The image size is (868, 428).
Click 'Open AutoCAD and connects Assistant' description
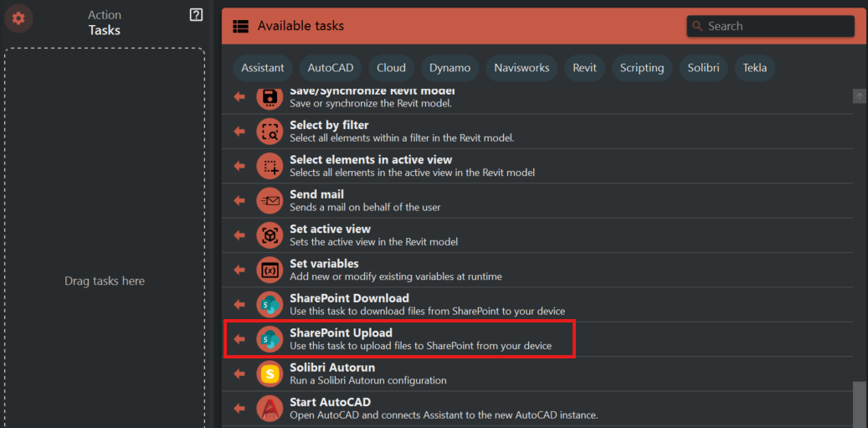[444, 415]
